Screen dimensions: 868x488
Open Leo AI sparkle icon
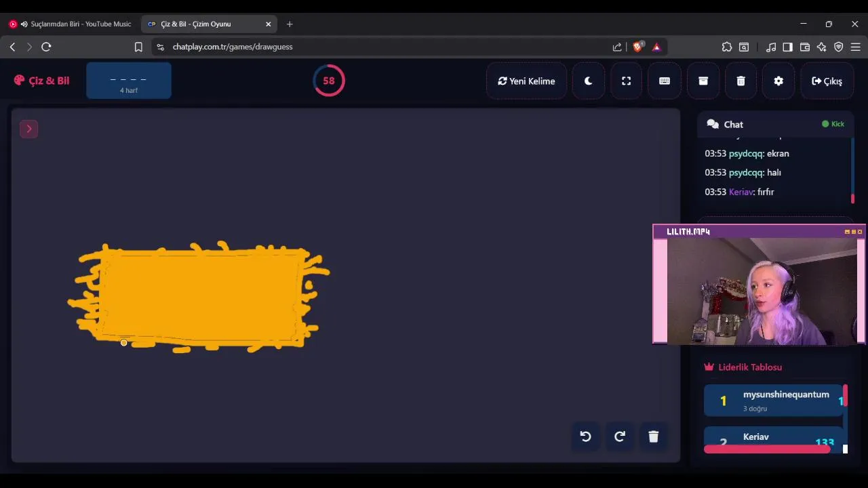coord(822,47)
